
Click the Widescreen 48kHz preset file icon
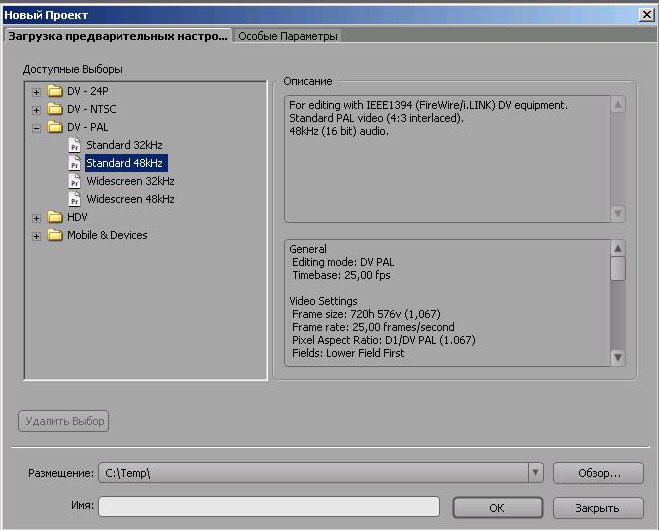(74, 199)
